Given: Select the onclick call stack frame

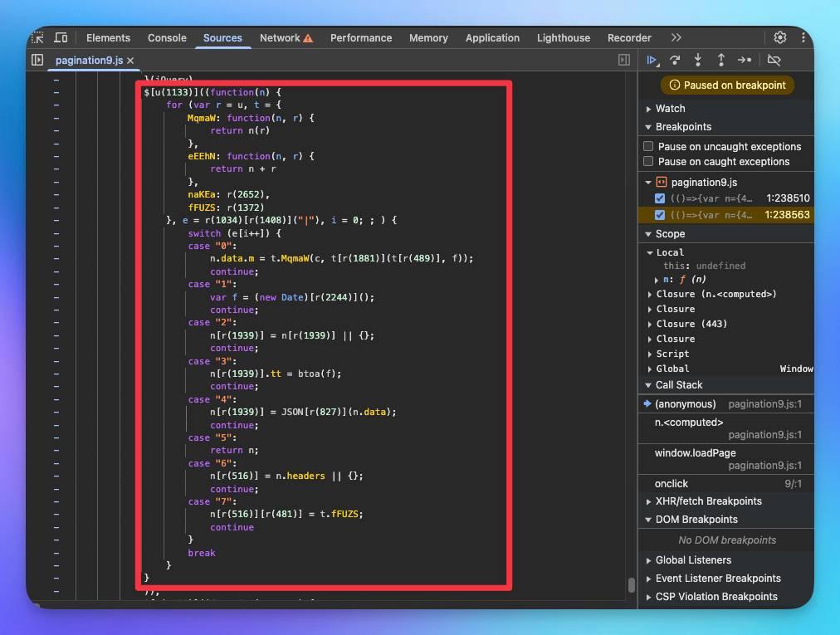Looking at the screenshot, I should [726, 484].
